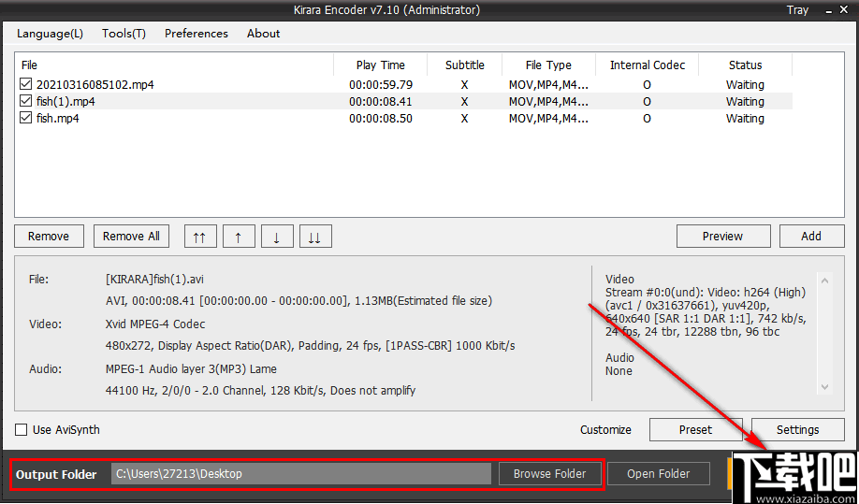Click the File Type column header
859x504 pixels.
click(548, 65)
